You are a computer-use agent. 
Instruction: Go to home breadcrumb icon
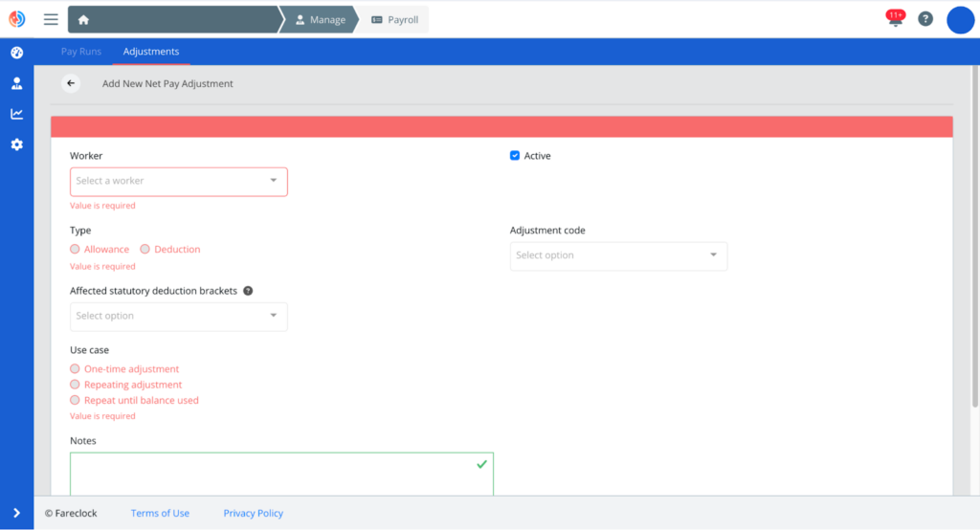(83, 20)
